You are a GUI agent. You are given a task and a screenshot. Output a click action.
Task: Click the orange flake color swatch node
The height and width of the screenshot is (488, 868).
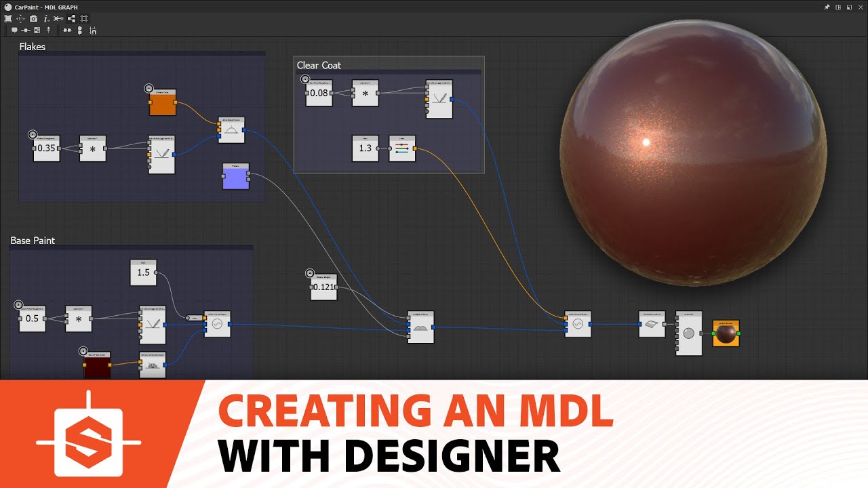click(x=163, y=102)
